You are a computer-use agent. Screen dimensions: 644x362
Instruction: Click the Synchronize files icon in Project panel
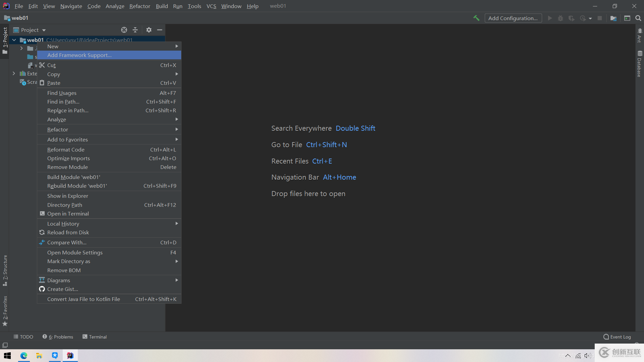[124, 29]
